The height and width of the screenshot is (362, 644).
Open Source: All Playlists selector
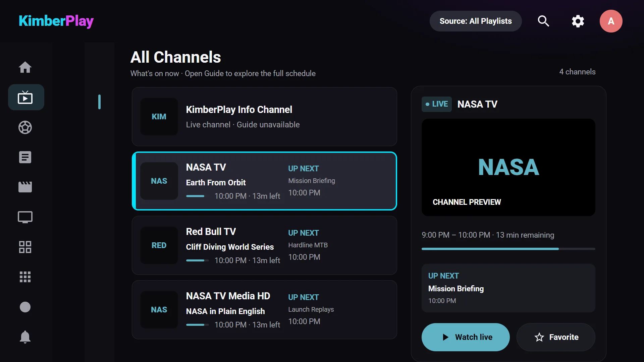[x=476, y=21]
